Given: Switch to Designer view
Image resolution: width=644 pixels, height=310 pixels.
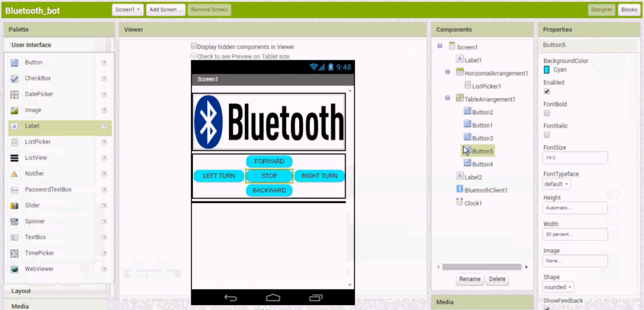Looking at the screenshot, I should (x=601, y=10).
